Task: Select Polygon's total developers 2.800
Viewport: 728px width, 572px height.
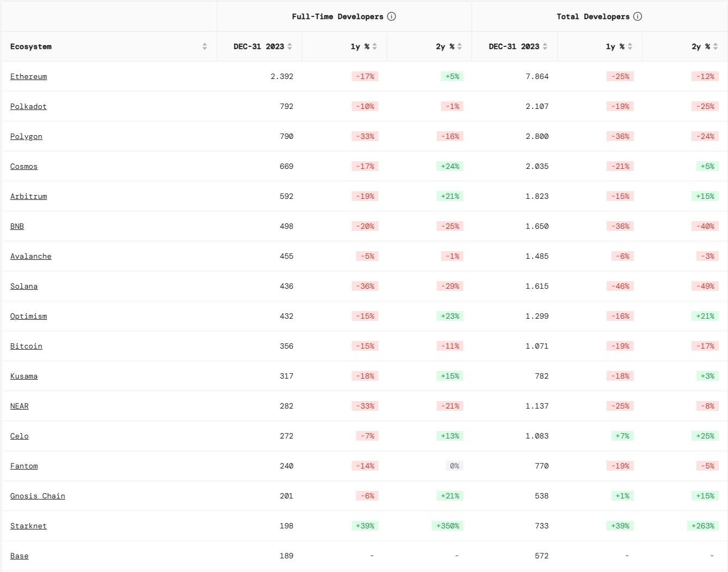Action: pyautogui.click(x=537, y=136)
